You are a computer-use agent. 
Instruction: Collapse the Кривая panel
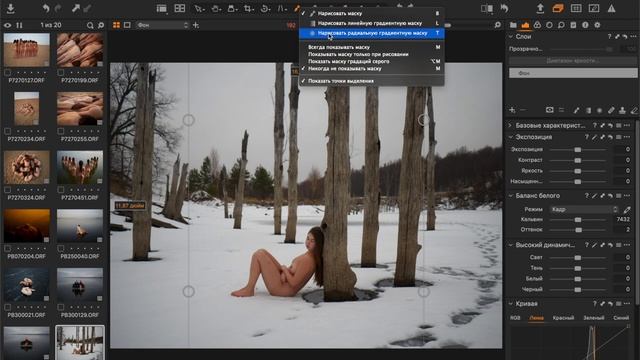click(x=511, y=304)
